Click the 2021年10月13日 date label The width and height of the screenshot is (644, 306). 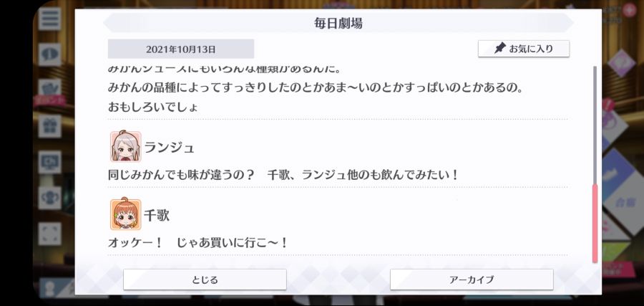[181, 49]
